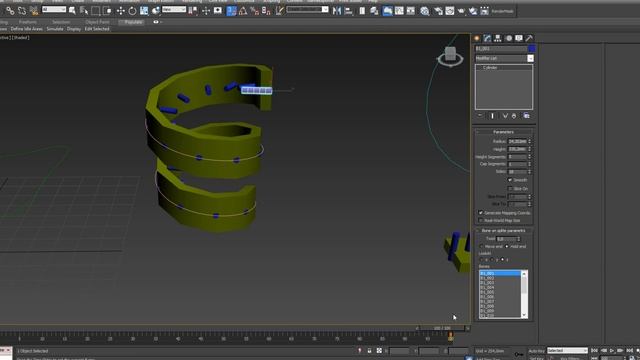Select the Bind to Space Warp tool
640x360 pixels.
(34, 11)
